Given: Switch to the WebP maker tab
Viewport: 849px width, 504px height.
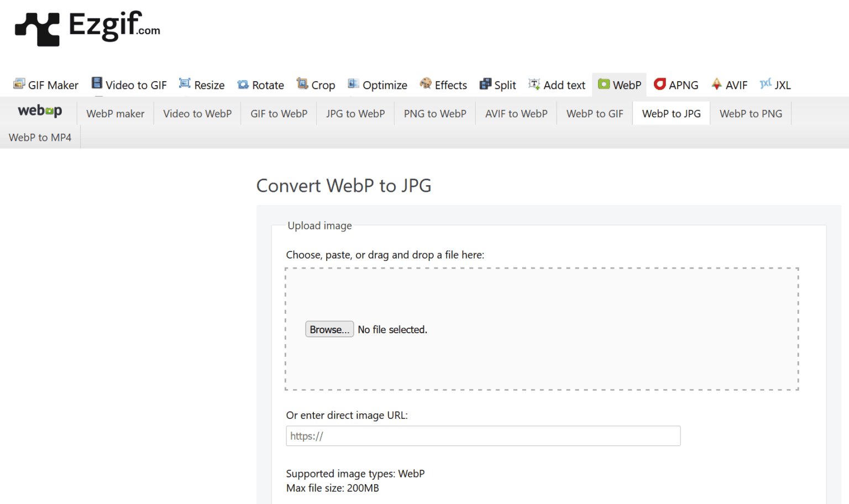Looking at the screenshot, I should (115, 113).
